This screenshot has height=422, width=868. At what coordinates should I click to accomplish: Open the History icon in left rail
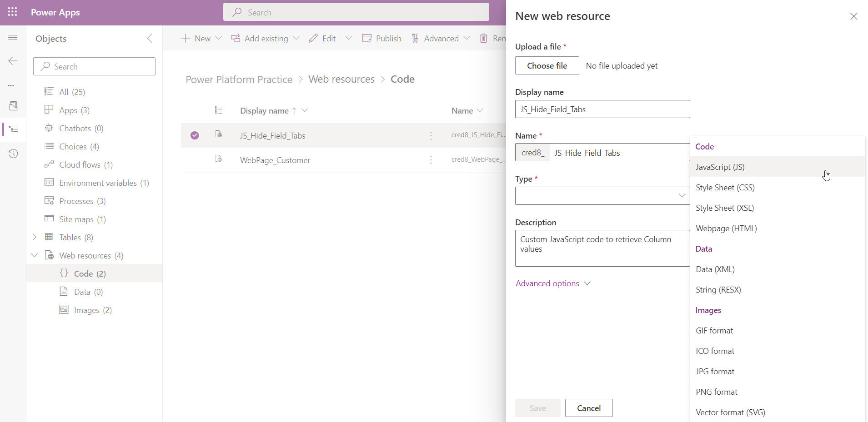click(x=13, y=154)
